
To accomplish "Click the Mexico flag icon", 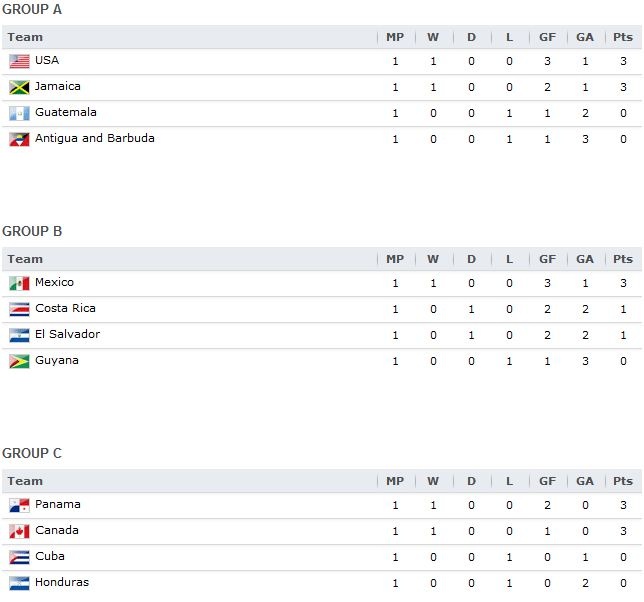I will [x=19, y=283].
